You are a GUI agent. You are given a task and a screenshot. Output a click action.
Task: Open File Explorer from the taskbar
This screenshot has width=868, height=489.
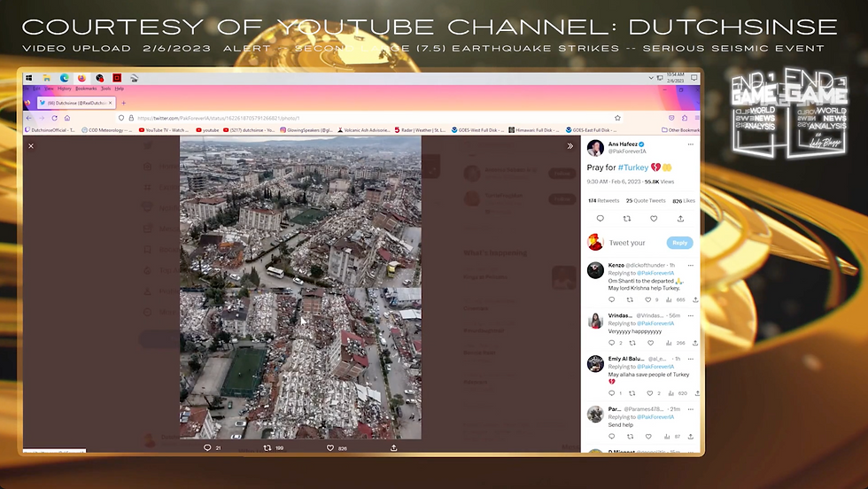click(47, 78)
